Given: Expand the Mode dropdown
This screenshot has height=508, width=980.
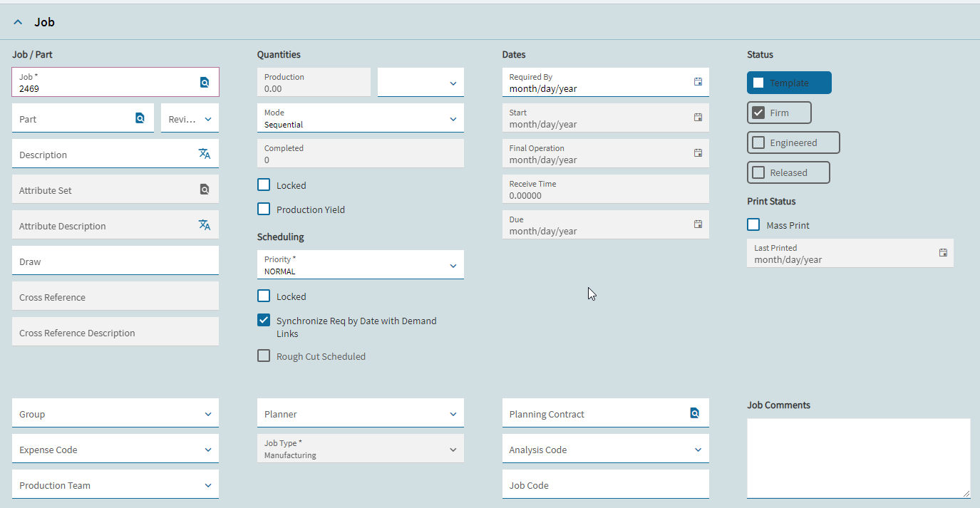Looking at the screenshot, I should click(x=453, y=119).
